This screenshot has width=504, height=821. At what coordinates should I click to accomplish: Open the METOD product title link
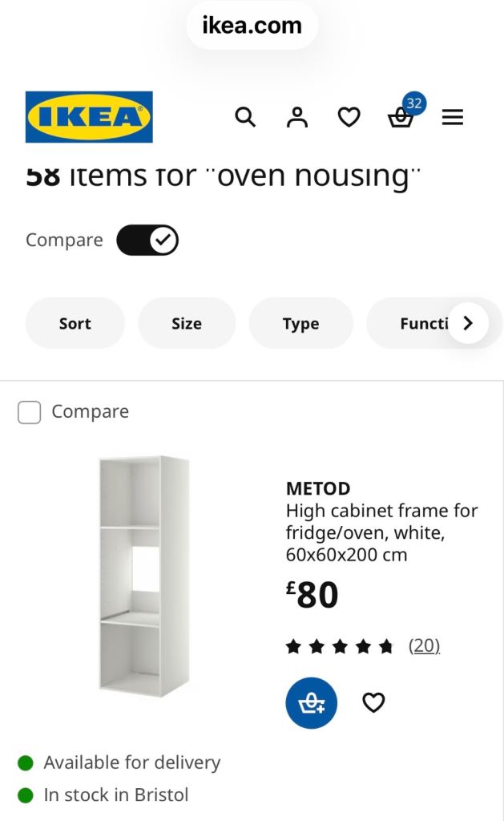tap(318, 488)
